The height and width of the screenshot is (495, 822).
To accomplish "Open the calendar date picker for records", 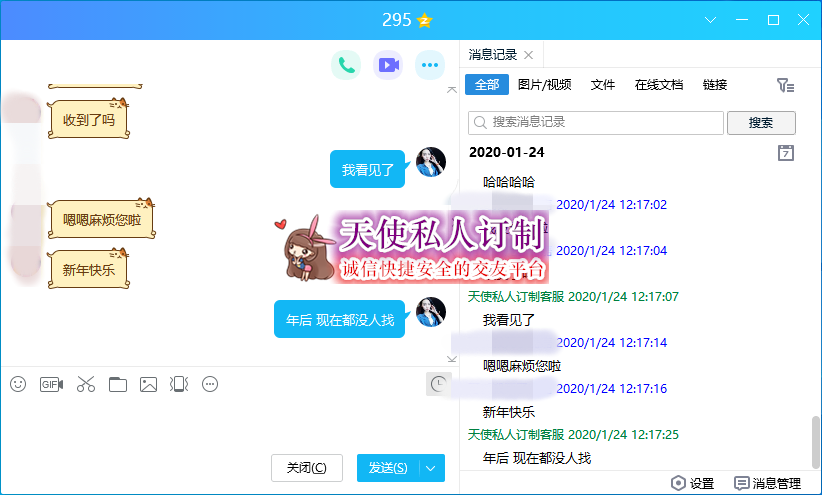I will pos(786,153).
